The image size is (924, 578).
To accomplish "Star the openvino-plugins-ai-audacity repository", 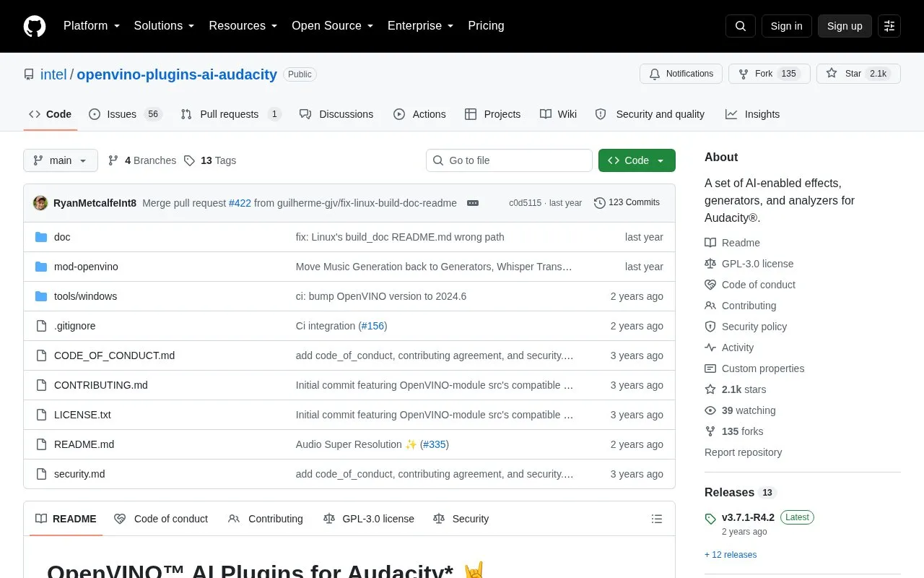I will [x=858, y=74].
